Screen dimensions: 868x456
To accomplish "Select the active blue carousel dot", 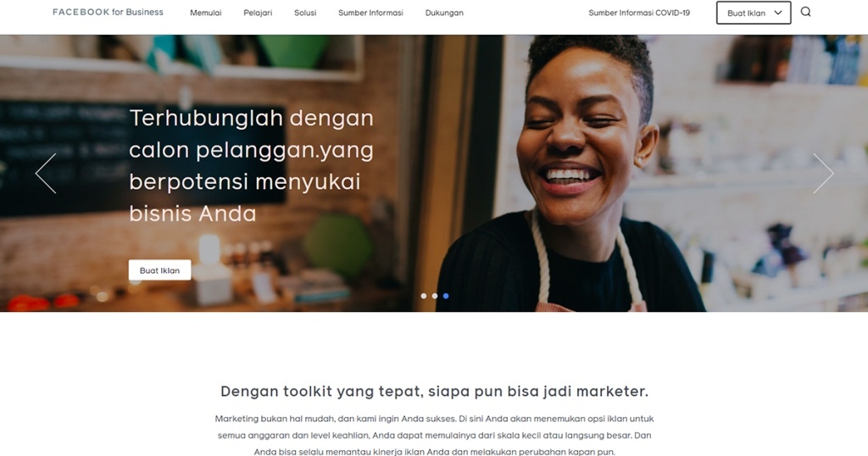I will [x=446, y=296].
